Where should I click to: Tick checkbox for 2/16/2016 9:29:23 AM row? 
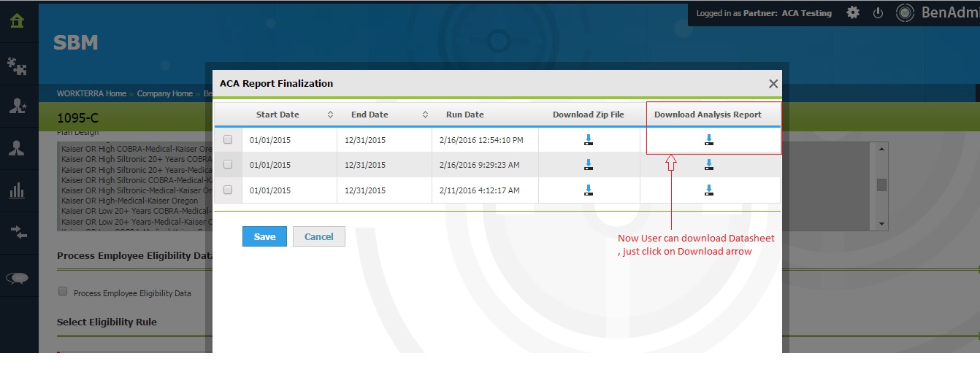[228, 165]
